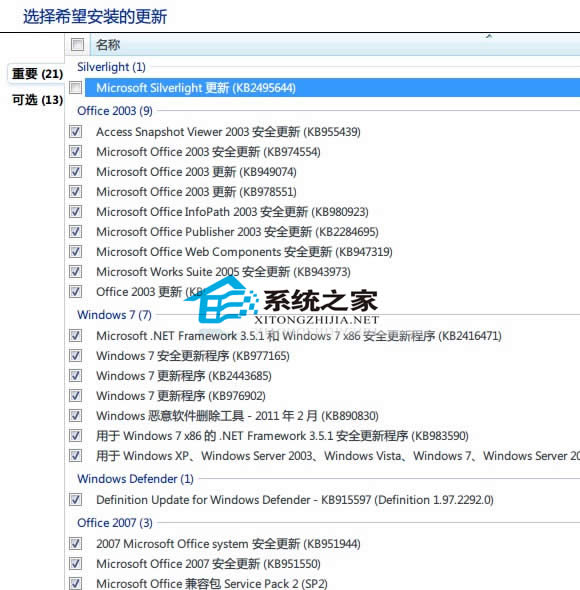
Task: Select Windows 7 安全更新程序 (KB977165) row
Action: pos(193,356)
